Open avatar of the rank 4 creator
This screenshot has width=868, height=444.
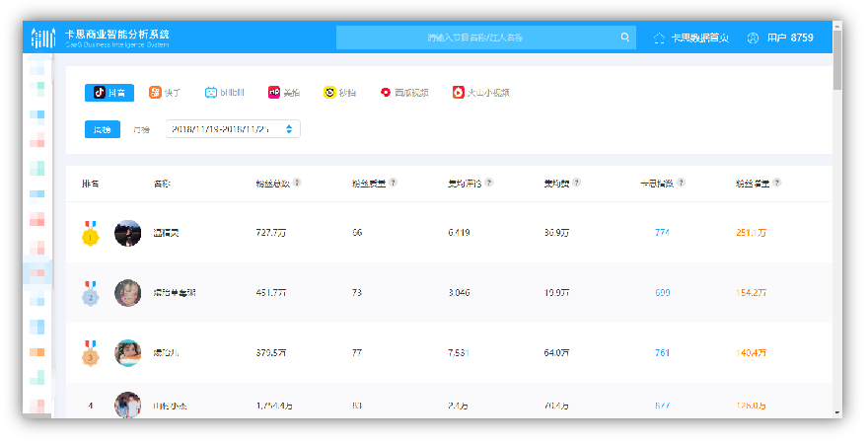(128, 405)
